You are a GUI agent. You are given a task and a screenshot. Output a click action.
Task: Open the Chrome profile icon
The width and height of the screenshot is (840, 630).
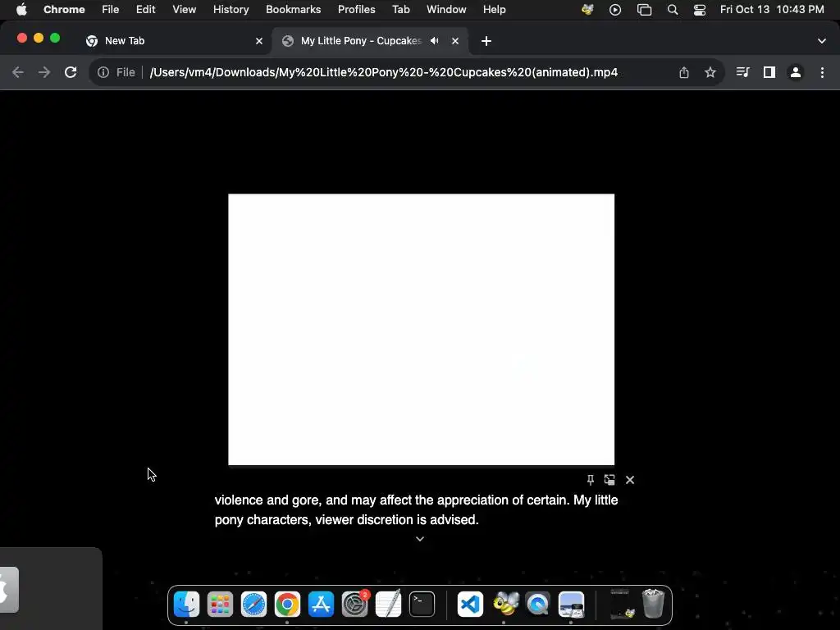click(x=796, y=72)
